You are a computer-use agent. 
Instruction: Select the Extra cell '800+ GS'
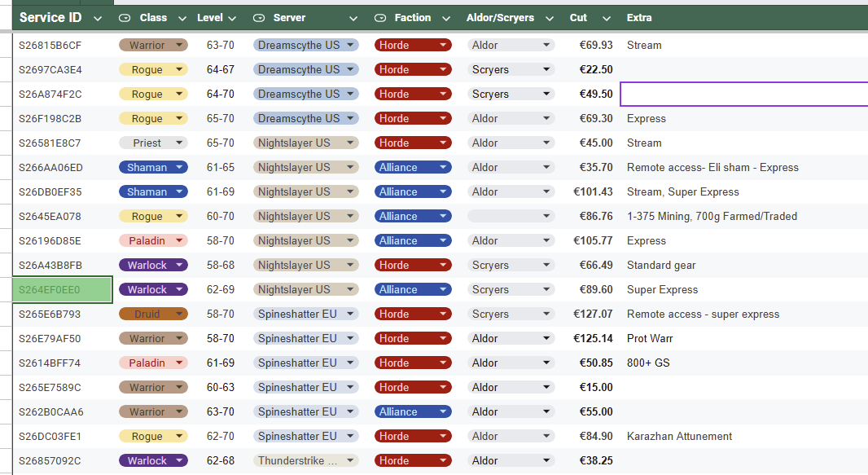744,363
